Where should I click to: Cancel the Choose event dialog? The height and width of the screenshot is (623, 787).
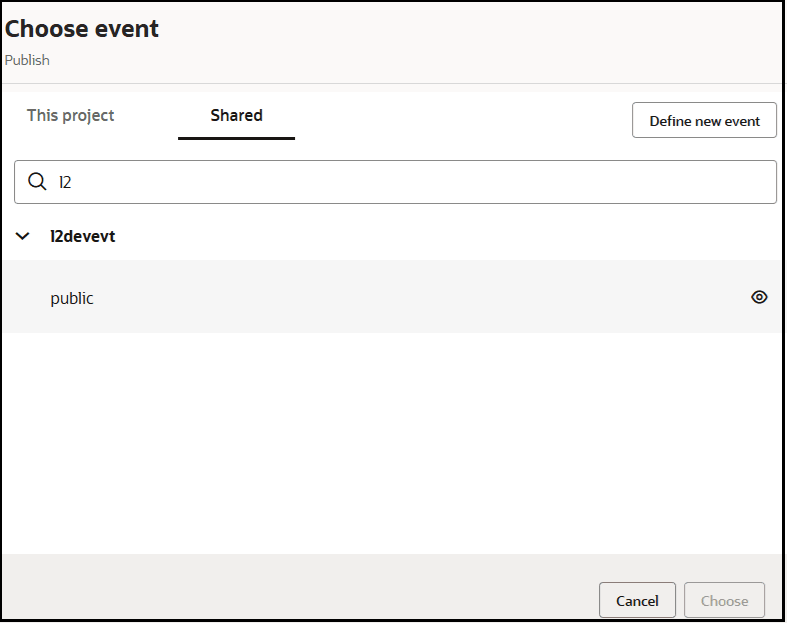click(637, 600)
